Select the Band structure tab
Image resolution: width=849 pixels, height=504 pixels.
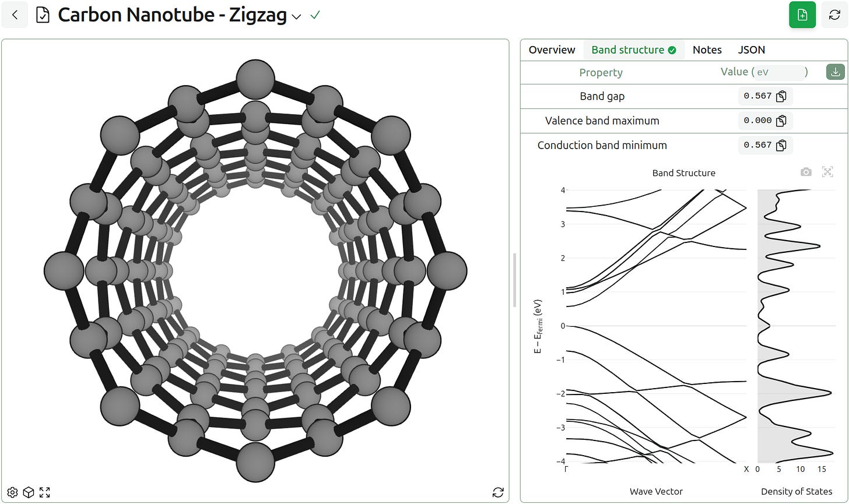[x=634, y=50]
